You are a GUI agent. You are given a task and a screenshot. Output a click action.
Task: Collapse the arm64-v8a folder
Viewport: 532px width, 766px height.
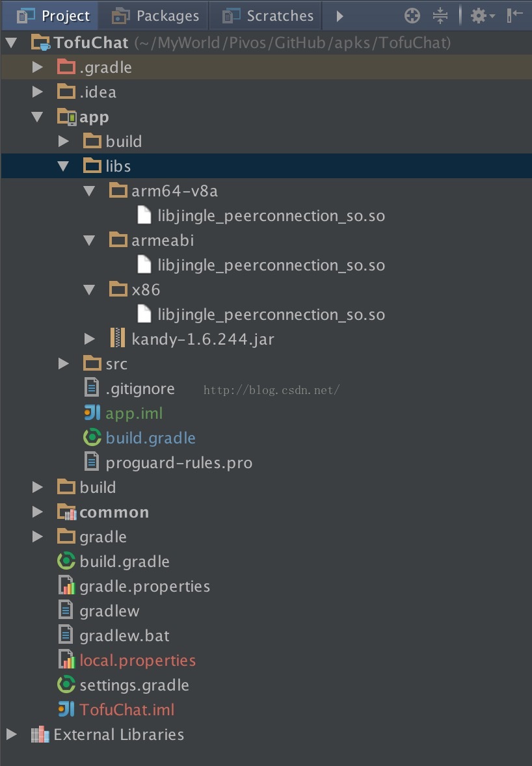point(90,191)
